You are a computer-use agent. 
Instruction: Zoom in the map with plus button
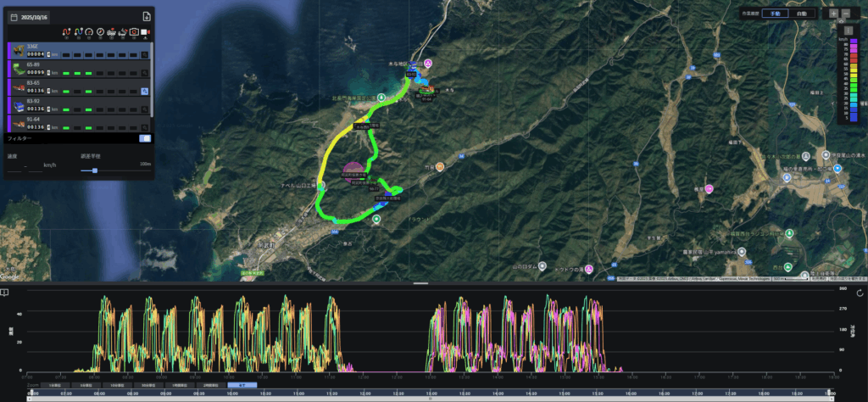click(x=834, y=14)
